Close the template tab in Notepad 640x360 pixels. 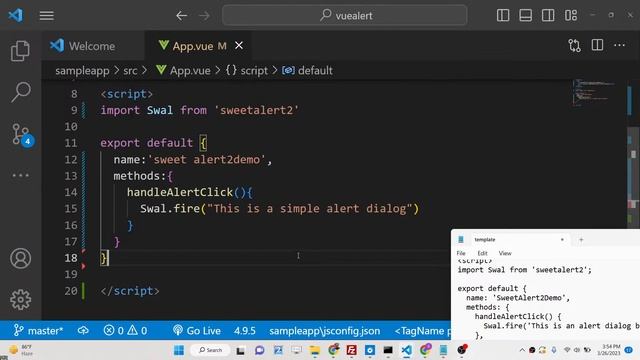562,240
